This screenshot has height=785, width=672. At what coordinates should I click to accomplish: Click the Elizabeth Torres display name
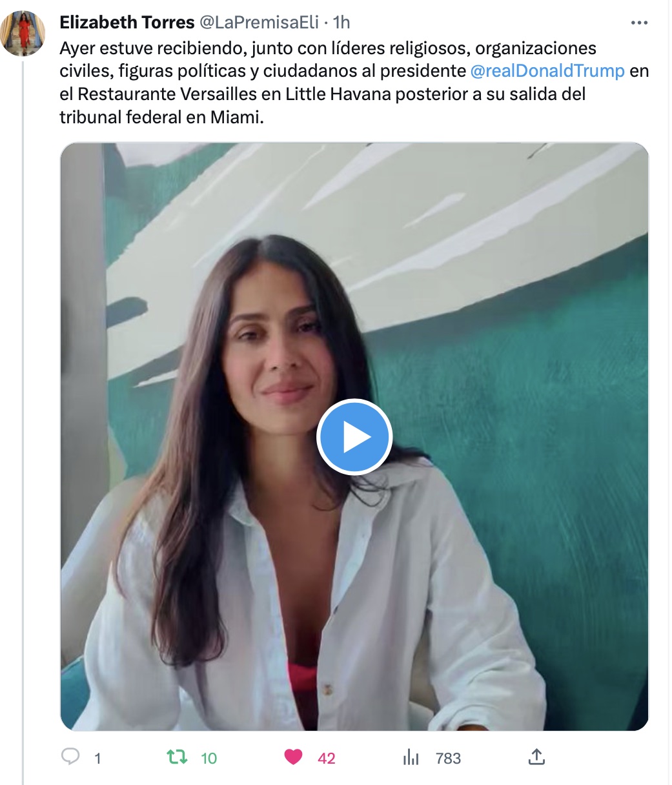pyautogui.click(x=127, y=23)
